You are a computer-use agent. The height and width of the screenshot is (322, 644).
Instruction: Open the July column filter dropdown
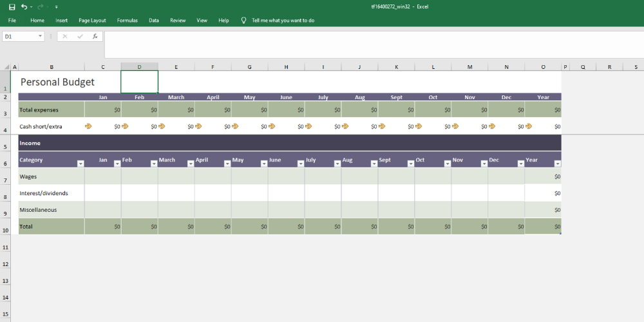[x=337, y=164]
